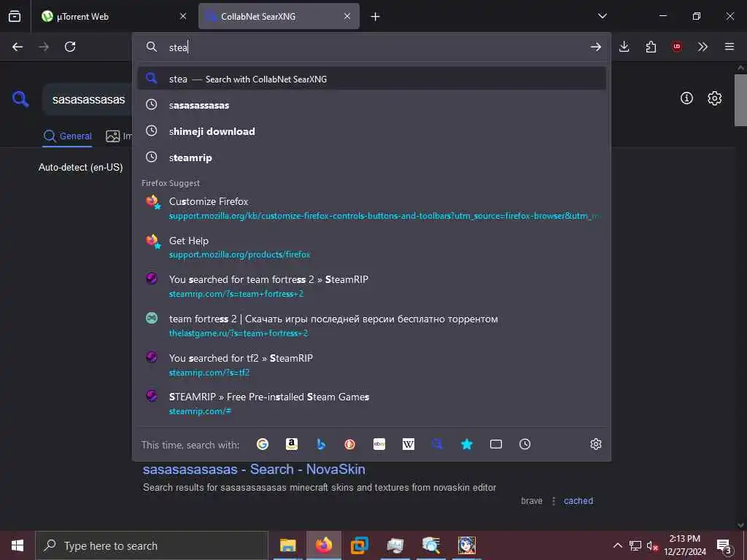The image size is (747, 560).
Task: Choose 'stea — Search with CollabNet SearXNG' suggestion
Action: tap(371, 79)
